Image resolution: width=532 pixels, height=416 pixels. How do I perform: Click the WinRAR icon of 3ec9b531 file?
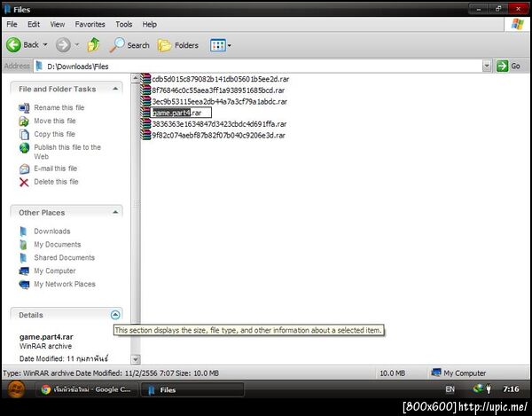[x=146, y=101]
